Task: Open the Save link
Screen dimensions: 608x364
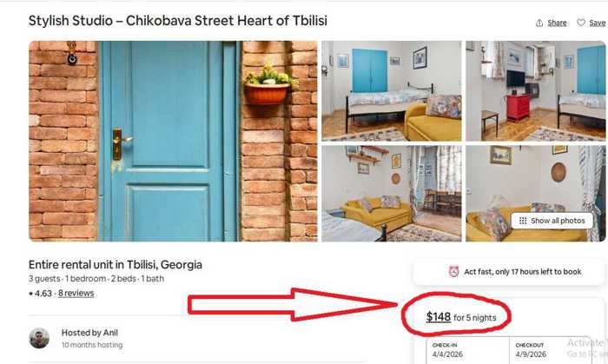Action: tap(598, 23)
